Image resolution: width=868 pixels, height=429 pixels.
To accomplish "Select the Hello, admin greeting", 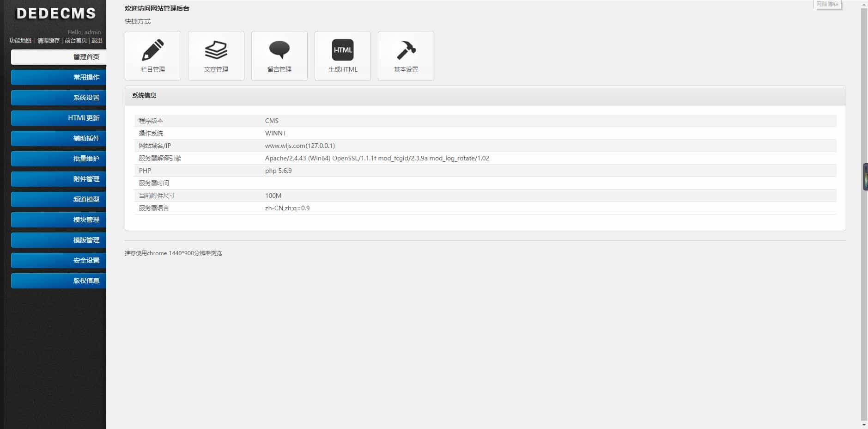I will (x=84, y=32).
